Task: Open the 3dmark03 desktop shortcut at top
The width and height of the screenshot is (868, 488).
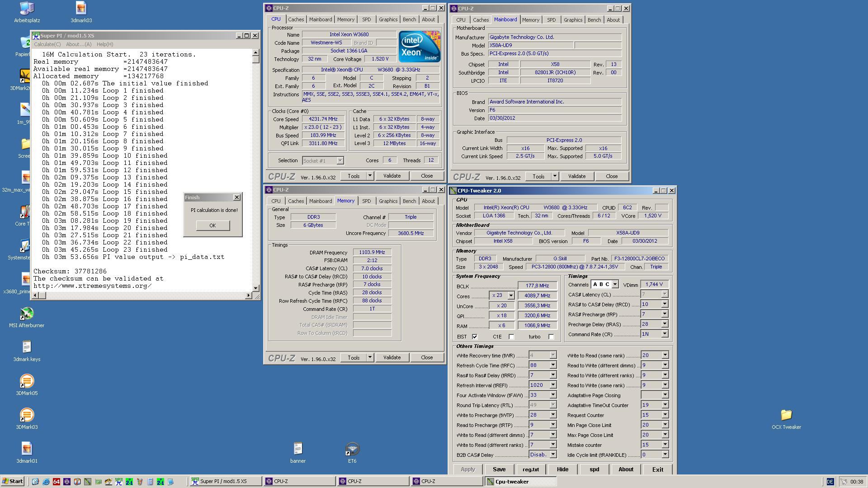Action: (x=81, y=12)
